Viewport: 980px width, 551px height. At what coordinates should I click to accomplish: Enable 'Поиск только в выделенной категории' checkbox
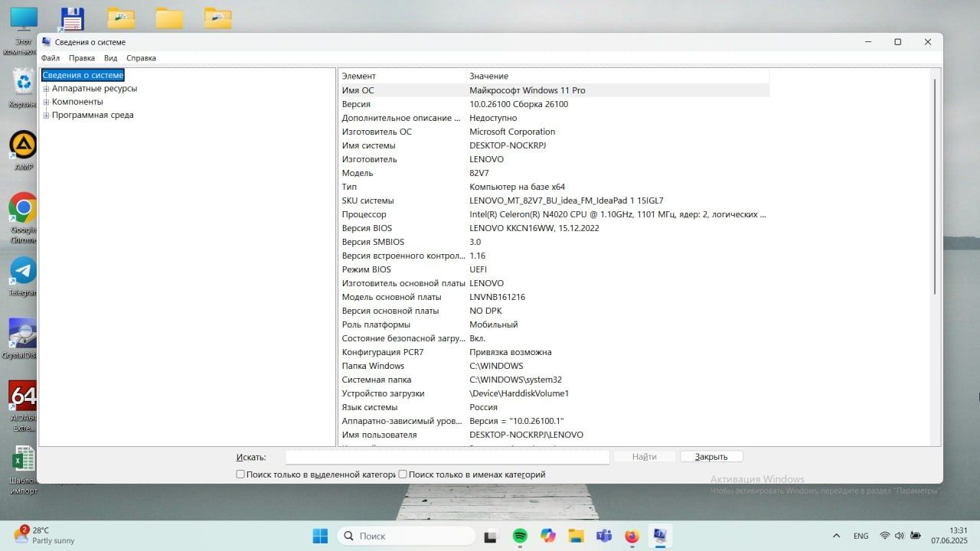(240, 474)
